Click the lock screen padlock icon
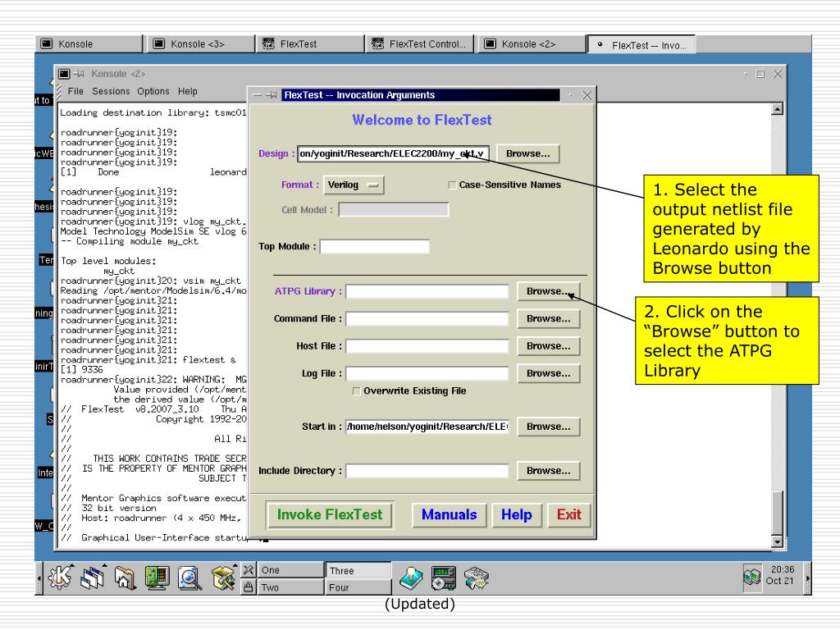The width and height of the screenshot is (840, 630). [x=248, y=587]
